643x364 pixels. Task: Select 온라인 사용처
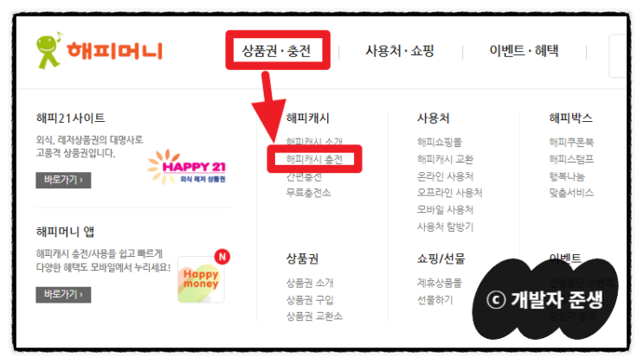click(446, 176)
